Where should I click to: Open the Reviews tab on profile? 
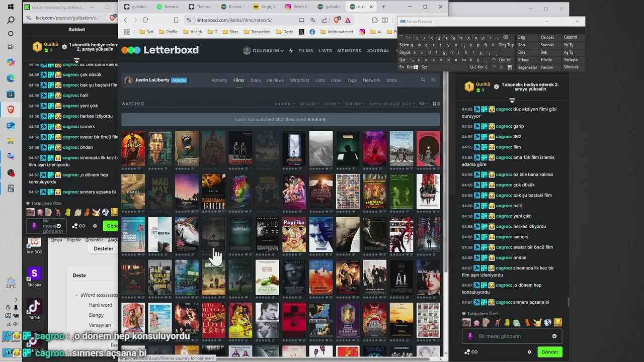tap(275, 80)
